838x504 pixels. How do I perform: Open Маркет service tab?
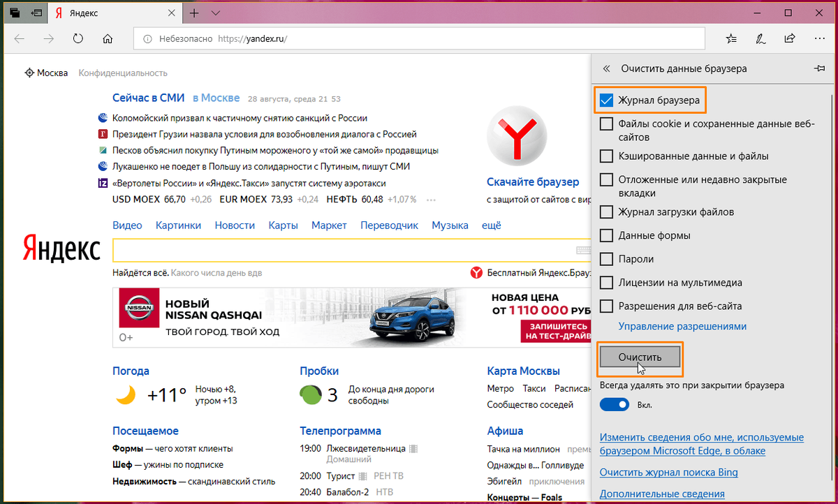pyautogui.click(x=330, y=225)
